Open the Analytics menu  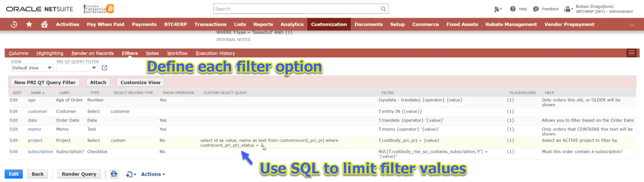coord(292,24)
